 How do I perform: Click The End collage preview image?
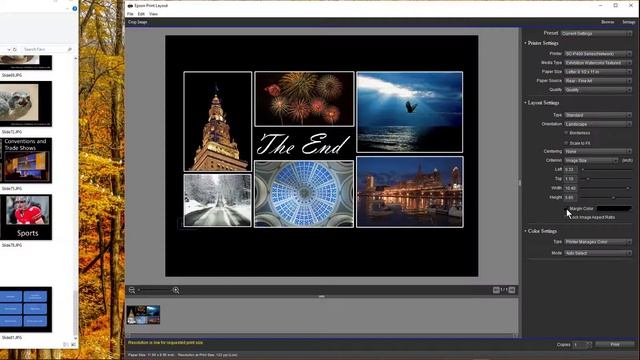click(x=322, y=156)
